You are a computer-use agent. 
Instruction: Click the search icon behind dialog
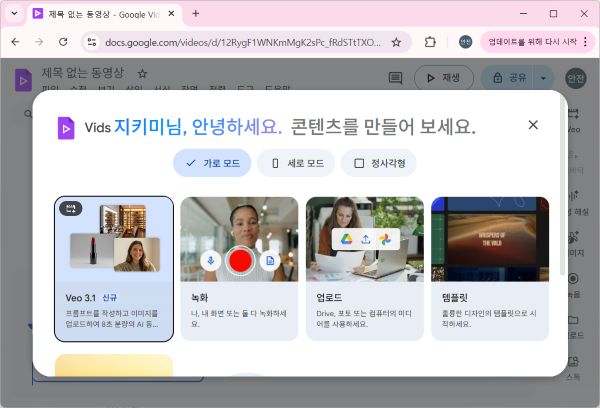coord(28,114)
